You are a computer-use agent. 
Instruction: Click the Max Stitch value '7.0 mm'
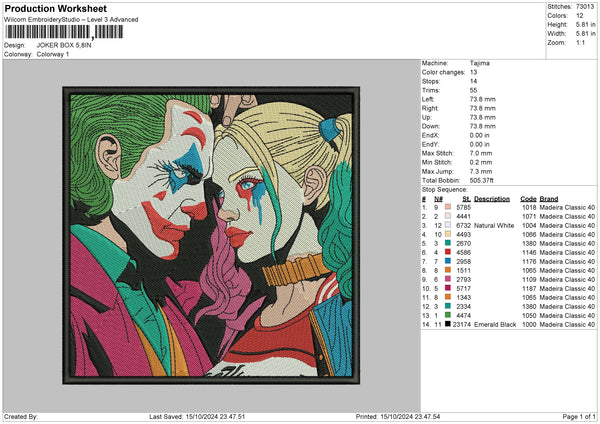pyautogui.click(x=481, y=153)
